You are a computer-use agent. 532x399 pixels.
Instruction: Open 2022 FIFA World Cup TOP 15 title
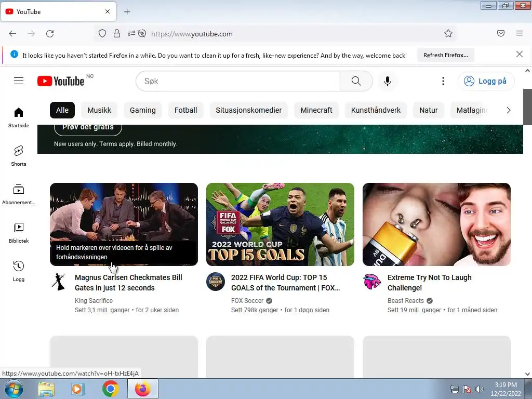285,283
